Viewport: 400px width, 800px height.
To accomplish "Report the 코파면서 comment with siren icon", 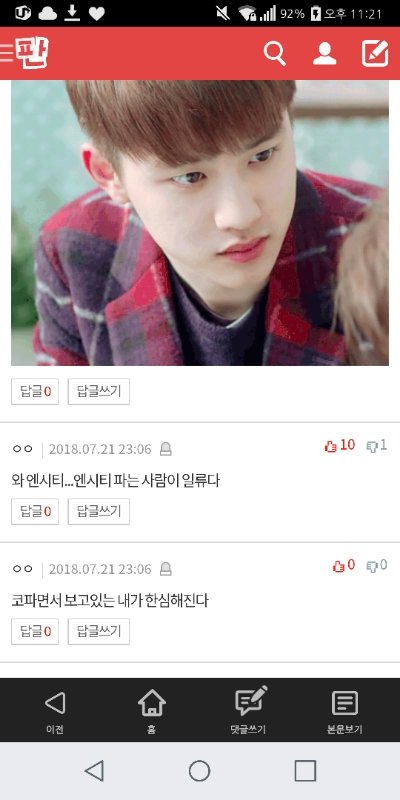I will (x=166, y=569).
